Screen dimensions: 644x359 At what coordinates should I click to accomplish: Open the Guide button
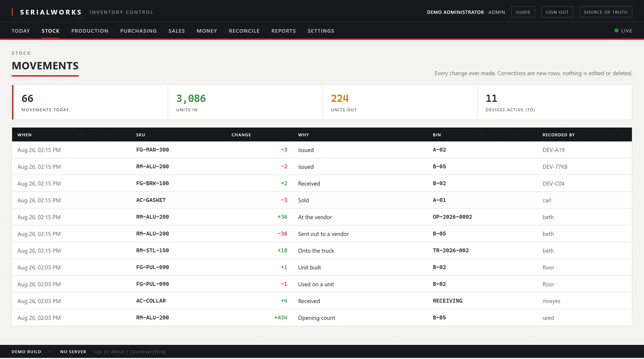[523, 12]
